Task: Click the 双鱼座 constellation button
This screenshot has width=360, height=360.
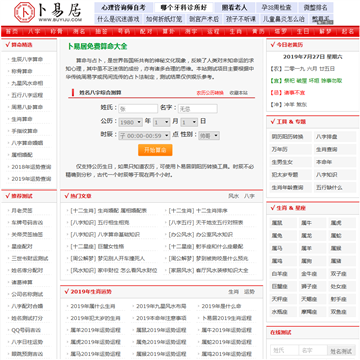Action: coord(342,312)
